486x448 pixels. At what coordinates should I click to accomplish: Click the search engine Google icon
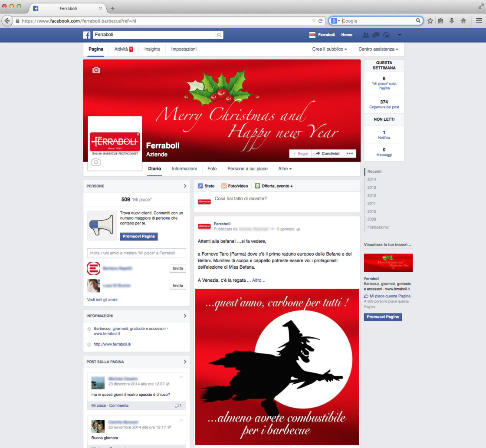click(x=334, y=21)
